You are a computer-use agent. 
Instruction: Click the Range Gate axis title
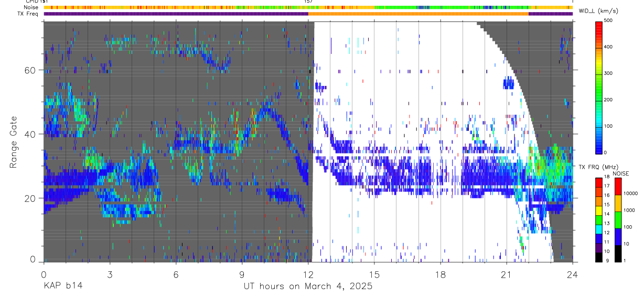click(13, 141)
